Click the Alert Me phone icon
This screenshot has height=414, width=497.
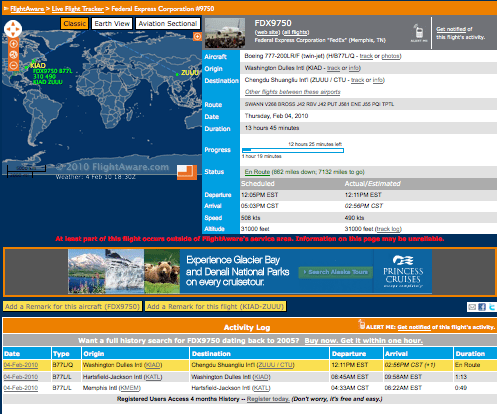coord(419,33)
